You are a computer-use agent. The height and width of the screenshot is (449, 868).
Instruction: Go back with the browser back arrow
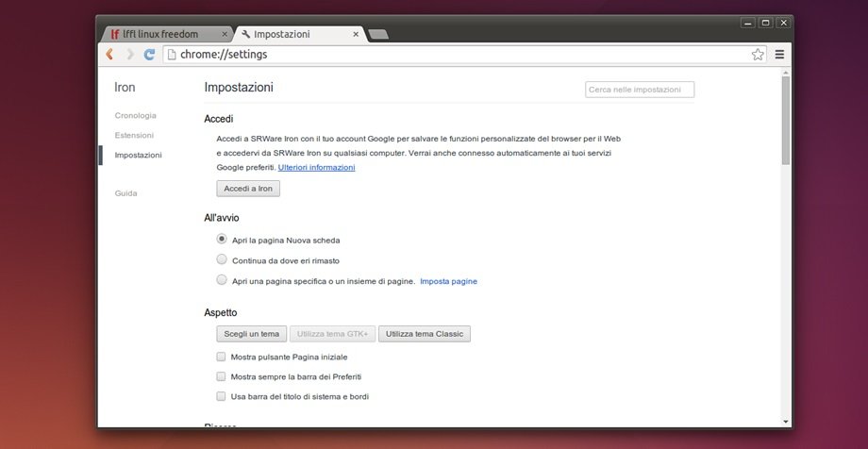[x=109, y=55]
